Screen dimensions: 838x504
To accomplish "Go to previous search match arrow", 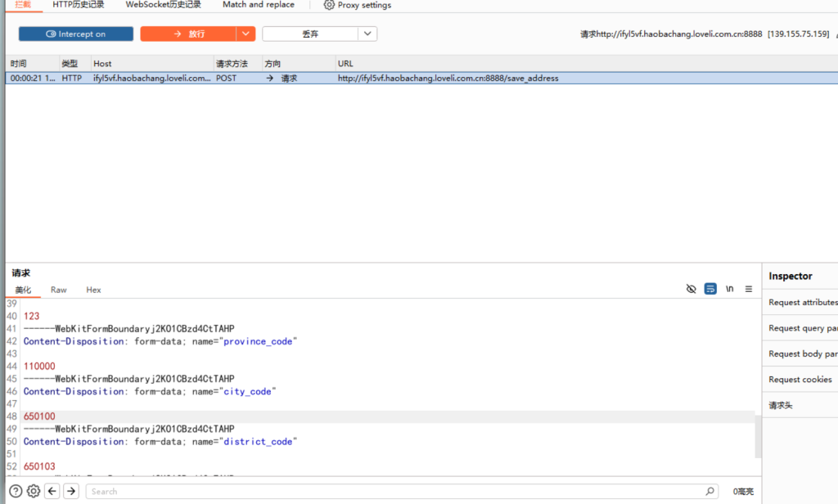I will click(x=52, y=491).
